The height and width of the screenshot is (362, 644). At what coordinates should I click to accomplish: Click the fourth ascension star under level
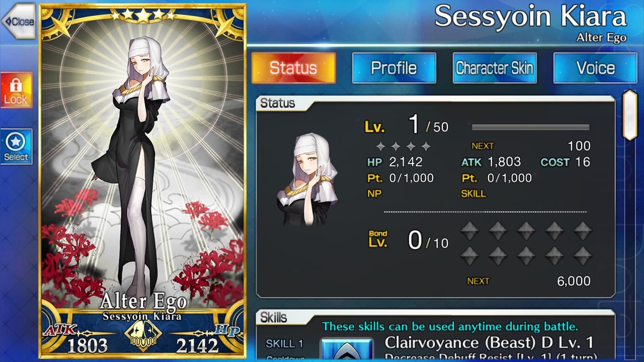click(426, 146)
